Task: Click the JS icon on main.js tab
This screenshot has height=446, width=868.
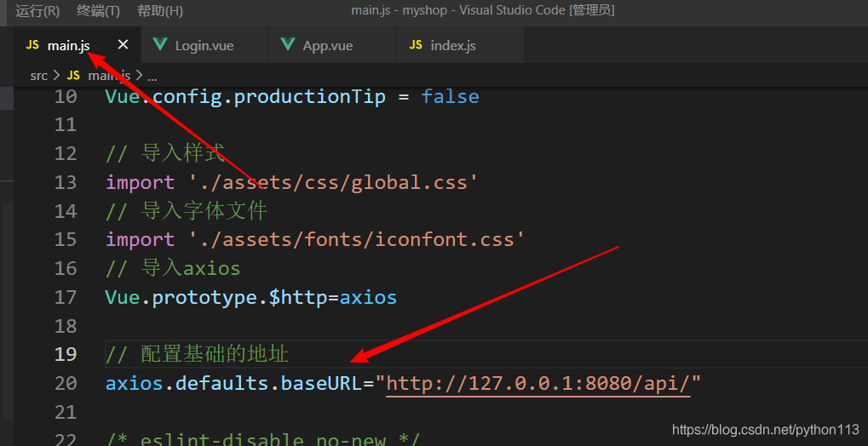Action: tap(32, 45)
